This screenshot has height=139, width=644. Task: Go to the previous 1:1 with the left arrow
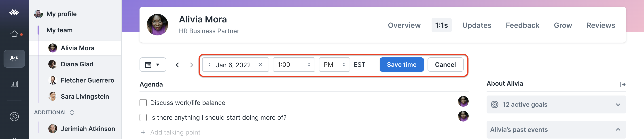pyautogui.click(x=177, y=65)
